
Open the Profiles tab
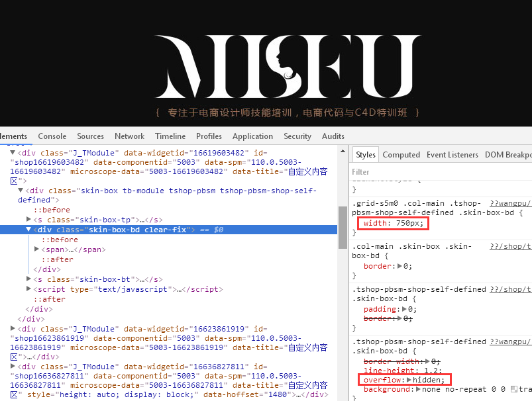[209, 136]
